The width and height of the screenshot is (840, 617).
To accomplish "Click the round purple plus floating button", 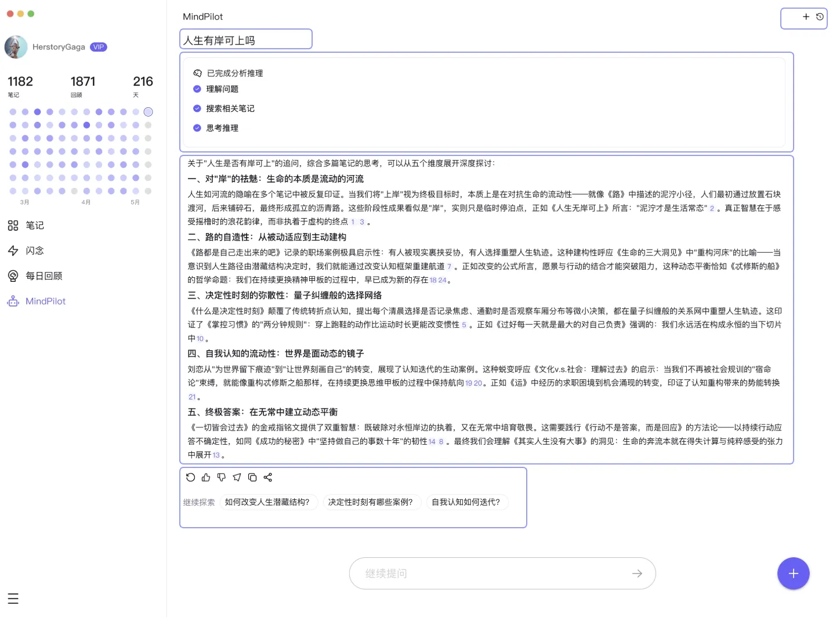I will click(794, 574).
